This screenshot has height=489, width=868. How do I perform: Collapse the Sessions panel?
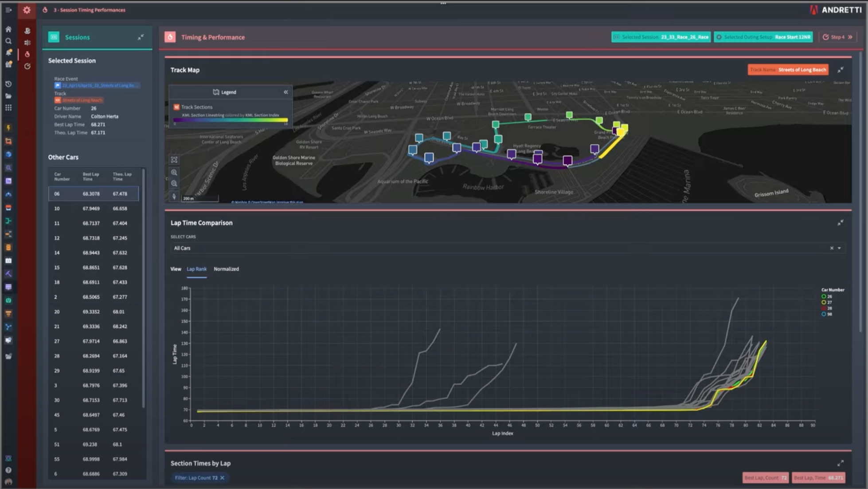(x=141, y=37)
